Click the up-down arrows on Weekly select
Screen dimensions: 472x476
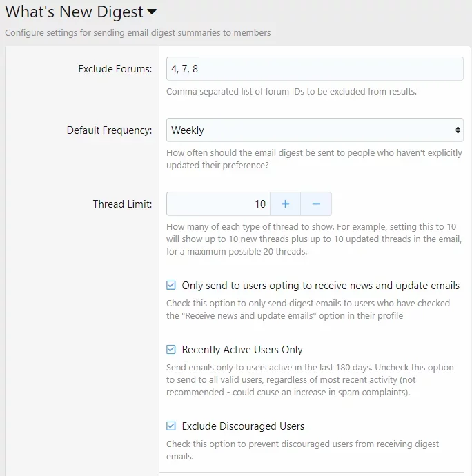458,130
